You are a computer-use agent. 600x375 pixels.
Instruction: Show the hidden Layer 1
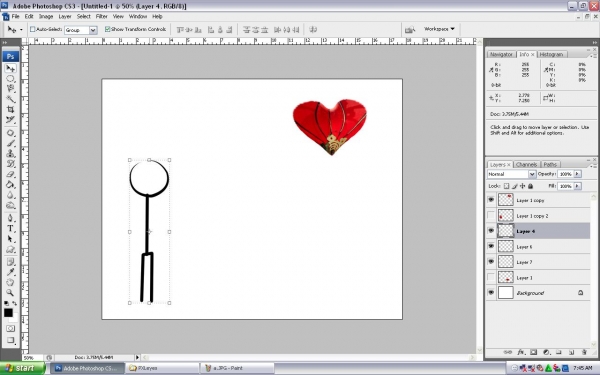click(491, 277)
